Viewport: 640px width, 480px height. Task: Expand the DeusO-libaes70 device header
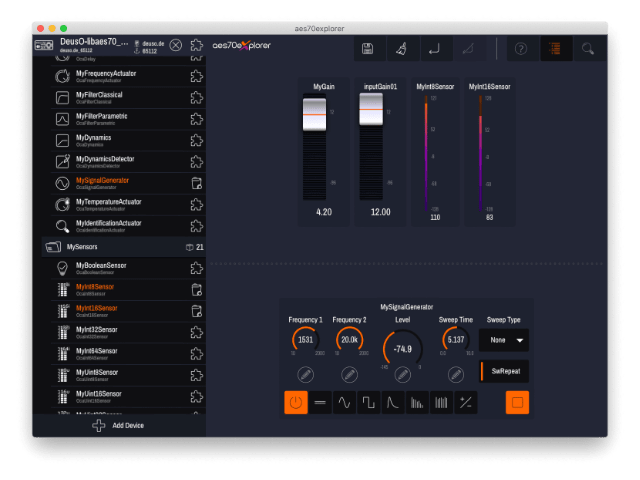click(46, 45)
